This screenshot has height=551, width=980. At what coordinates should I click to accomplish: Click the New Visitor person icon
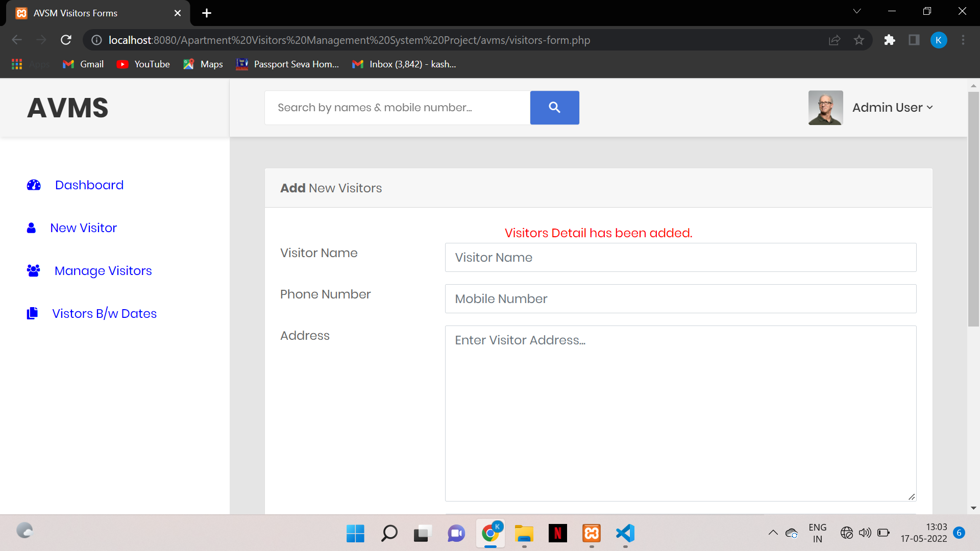pos(31,228)
